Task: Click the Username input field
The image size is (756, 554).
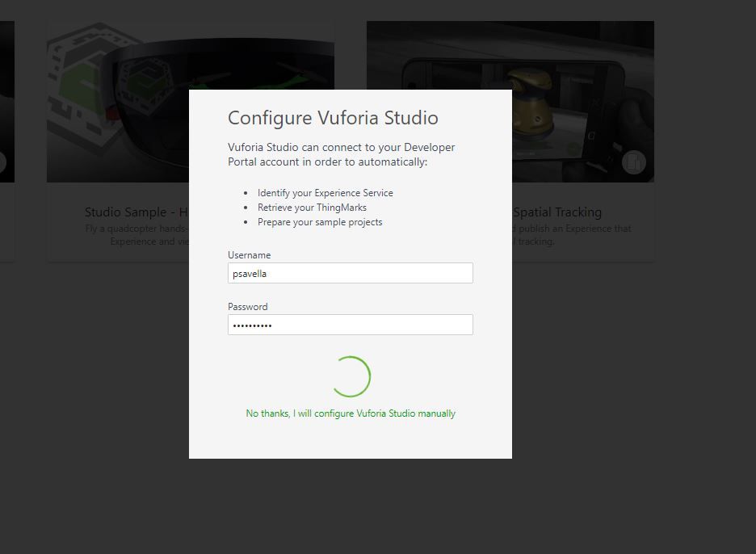Action: (x=350, y=273)
